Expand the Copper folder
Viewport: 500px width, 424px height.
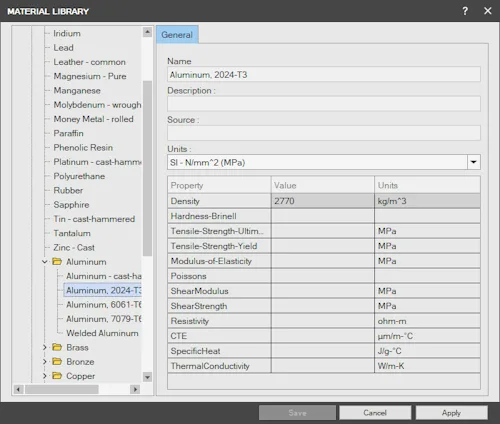tap(45, 376)
